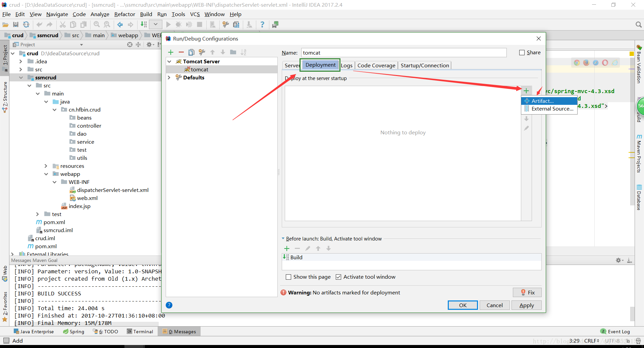Viewport: 644px width, 348px height.
Task: Click the Cut scissors icon
Action: 63,24
